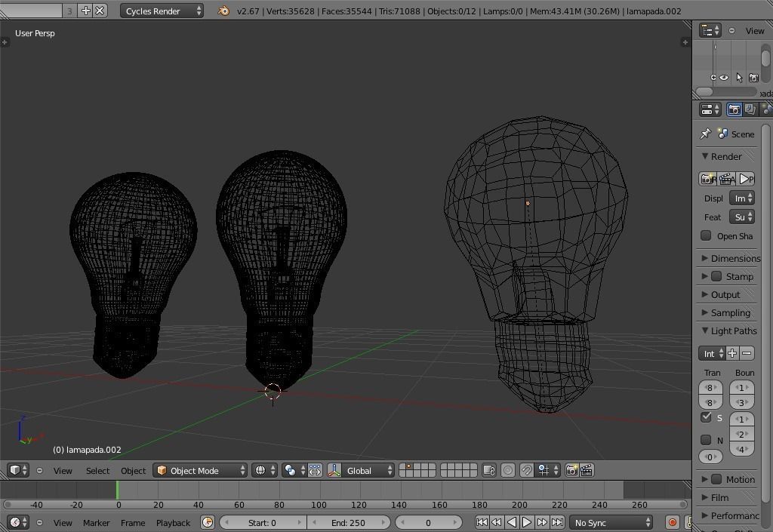The height and width of the screenshot is (532, 773).
Task: Click Play rendered animation button
Action: (x=746, y=179)
